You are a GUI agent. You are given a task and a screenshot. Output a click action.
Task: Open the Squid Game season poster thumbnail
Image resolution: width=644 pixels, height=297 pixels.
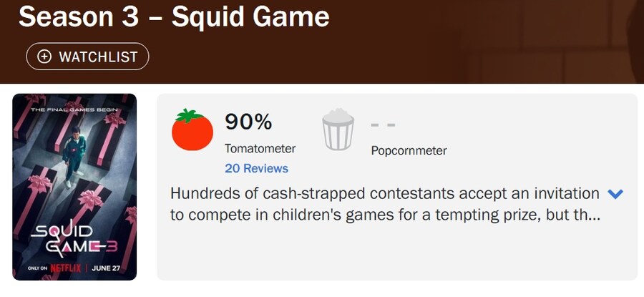point(74,186)
